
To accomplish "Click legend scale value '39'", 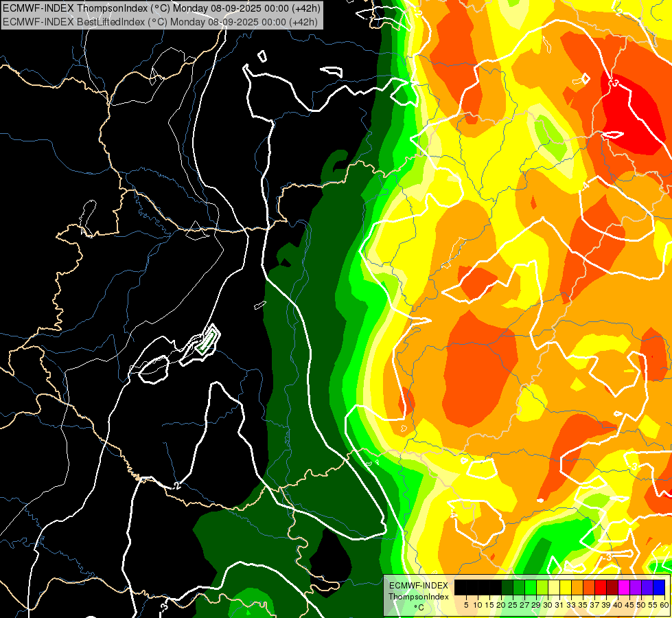I will (x=606, y=605).
